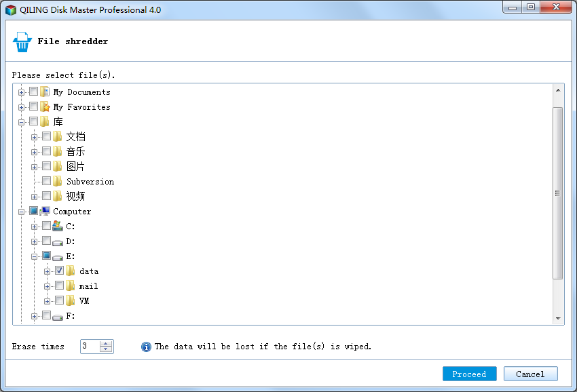Screen dimensions: 577x392
Task: Click the file tree scrollbar thumb
Action: coord(558,193)
